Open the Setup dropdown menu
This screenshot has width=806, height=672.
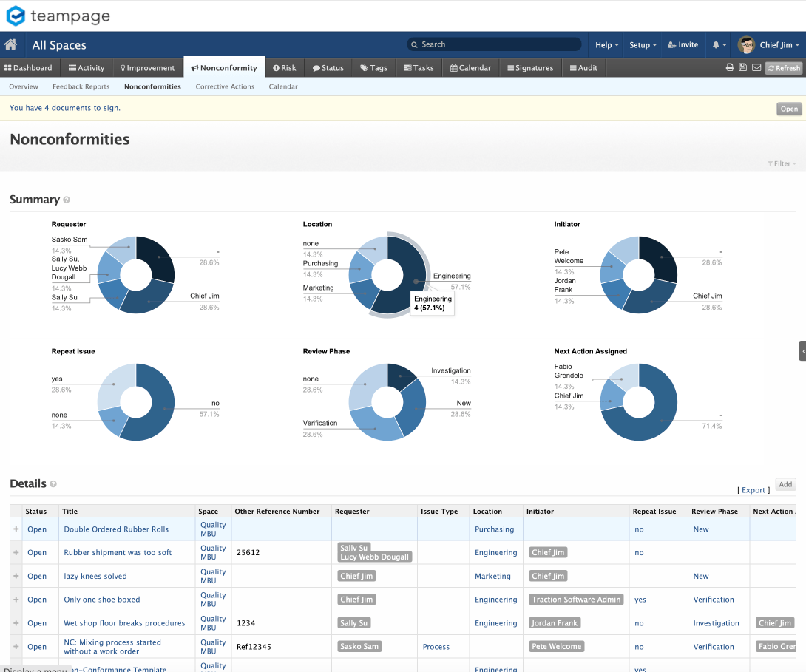[643, 45]
